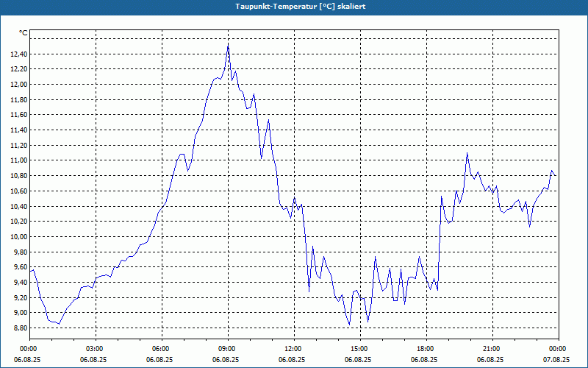Click the '11,80' y-axis label
The height and width of the screenshot is (368, 588).
click(x=19, y=100)
